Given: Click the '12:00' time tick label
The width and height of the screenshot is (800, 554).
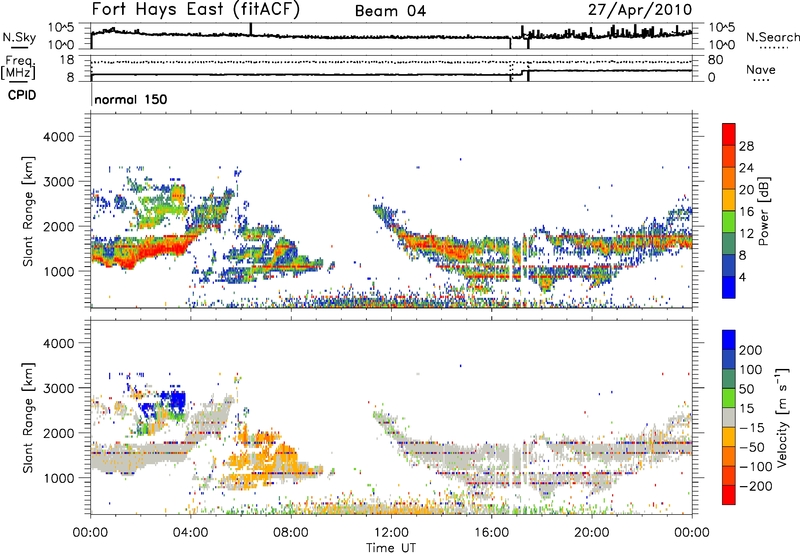Looking at the screenshot, I should point(391,533).
